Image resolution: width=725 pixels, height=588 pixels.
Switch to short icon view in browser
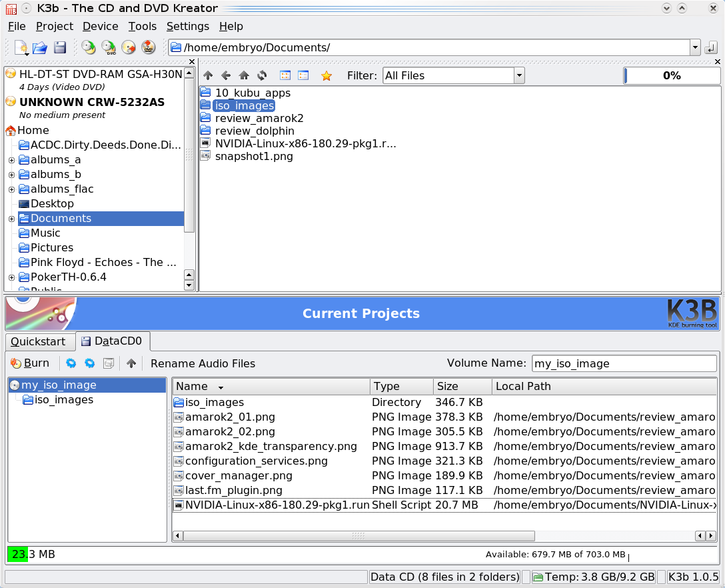285,75
